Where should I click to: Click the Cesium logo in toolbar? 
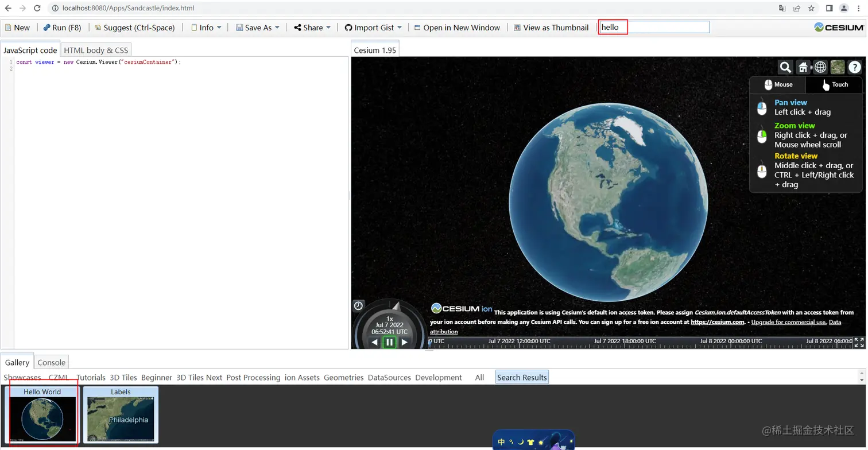(839, 28)
